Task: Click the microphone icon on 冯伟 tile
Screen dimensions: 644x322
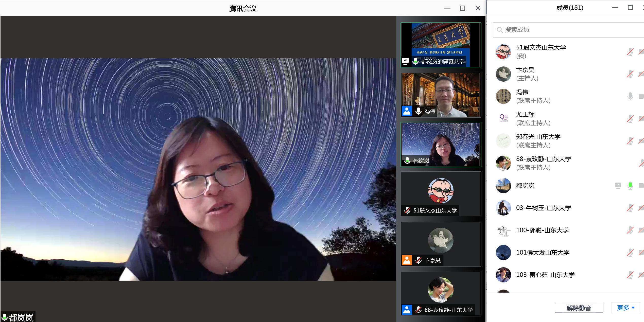Action: pyautogui.click(x=419, y=111)
